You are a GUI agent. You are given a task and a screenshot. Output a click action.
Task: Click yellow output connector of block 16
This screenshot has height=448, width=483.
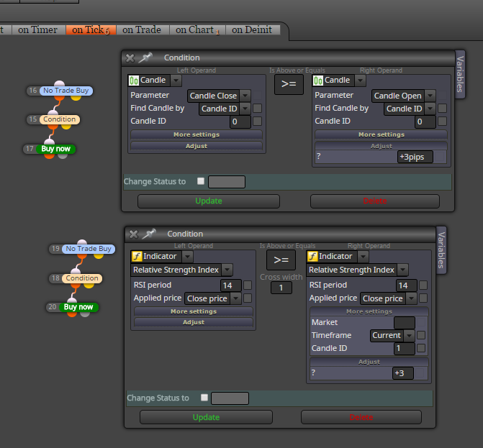(76, 98)
